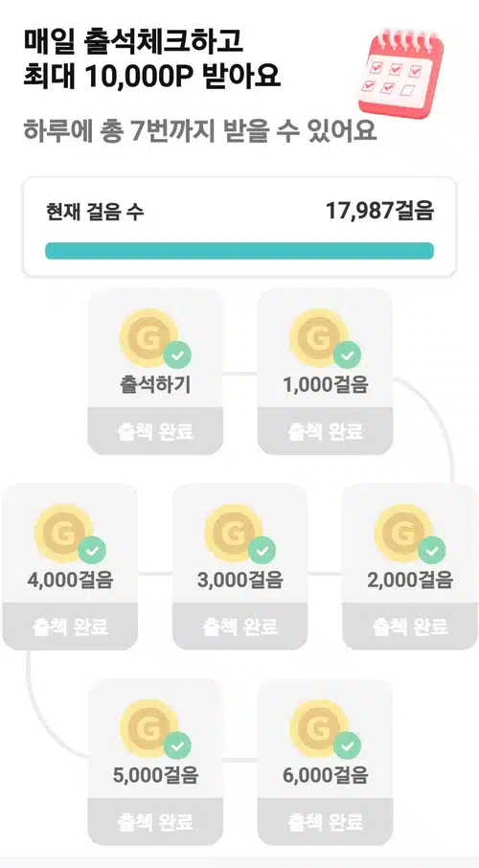Tap the gold coin on 출석하기 card
479x868 pixels.
pos(148,337)
